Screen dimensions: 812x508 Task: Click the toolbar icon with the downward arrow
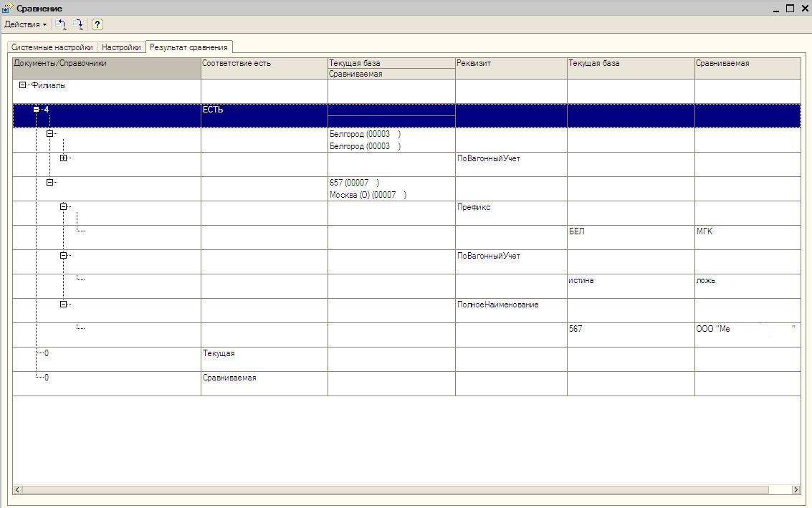79,24
